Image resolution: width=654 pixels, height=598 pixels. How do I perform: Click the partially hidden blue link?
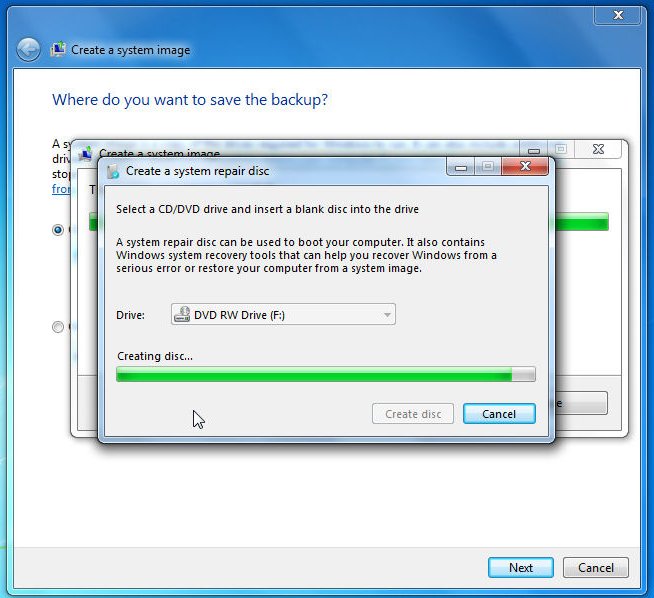(x=61, y=189)
